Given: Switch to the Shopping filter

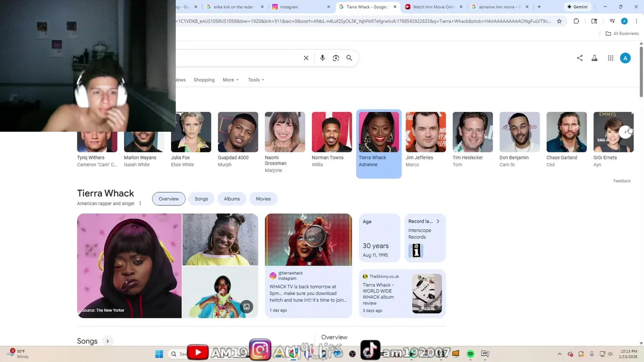Looking at the screenshot, I should point(204,80).
